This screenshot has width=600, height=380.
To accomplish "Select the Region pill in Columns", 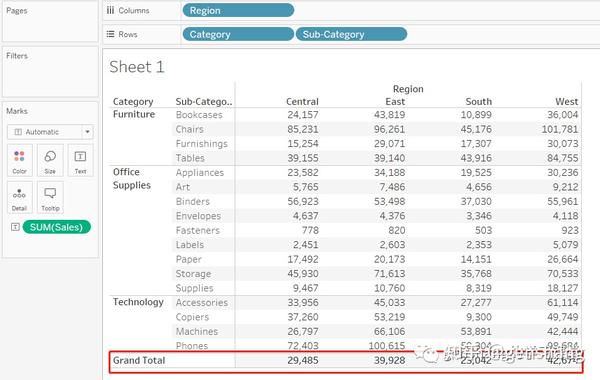I will (238, 10).
